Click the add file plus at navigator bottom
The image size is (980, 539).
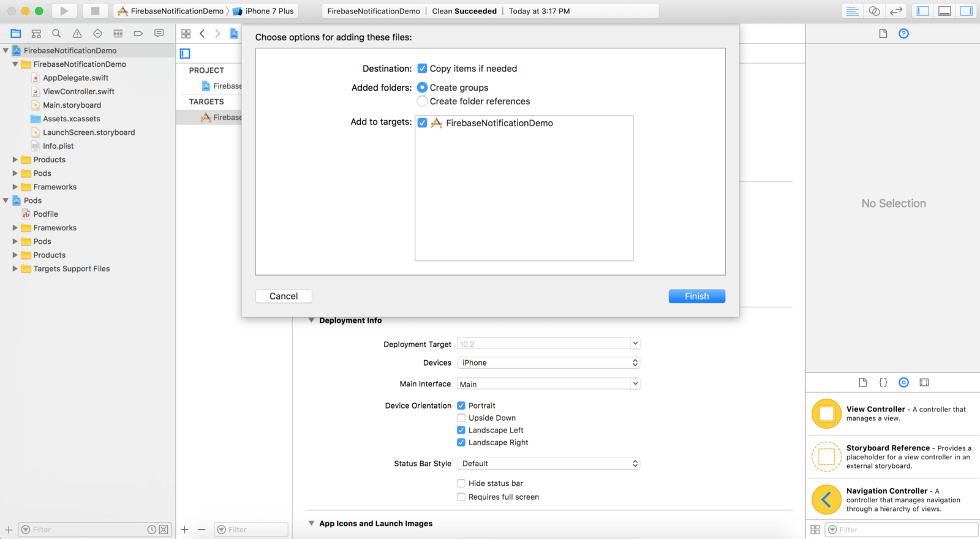click(9, 530)
